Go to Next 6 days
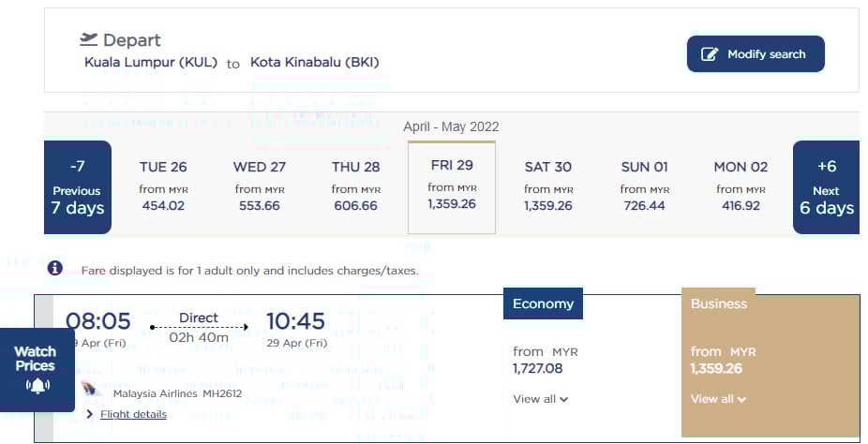 826,187
